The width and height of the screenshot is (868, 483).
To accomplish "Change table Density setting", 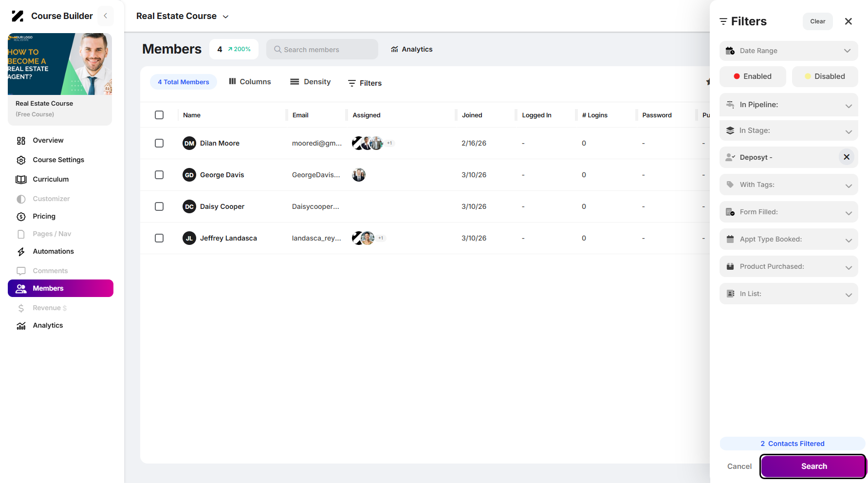I will [x=311, y=82].
